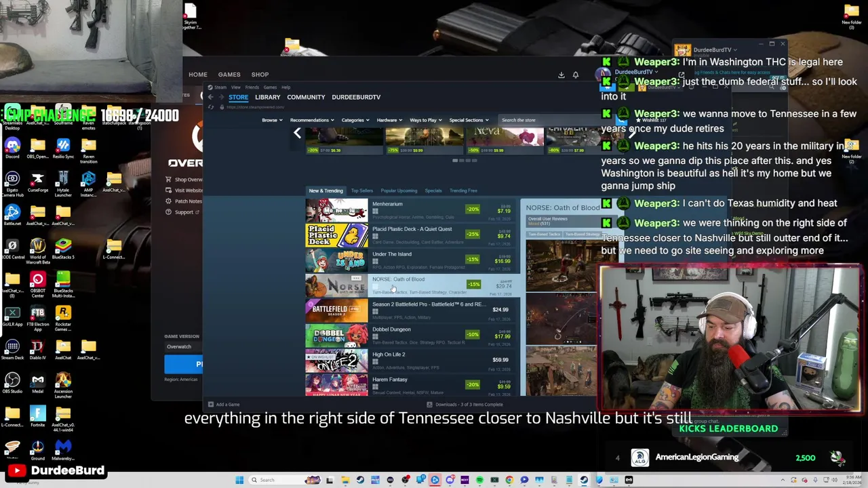Click Windows Start button on taskbar
This screenshot has height=488, width=868.
pos(239,480)
